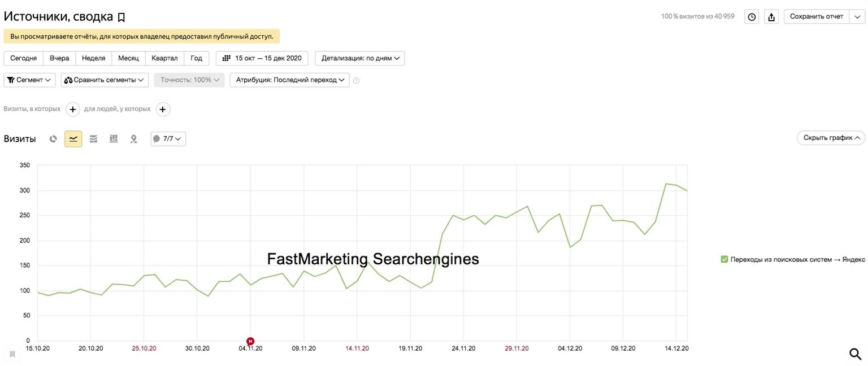Open the date range picker 15 окт — 15 дек 2020

[262, 58]
